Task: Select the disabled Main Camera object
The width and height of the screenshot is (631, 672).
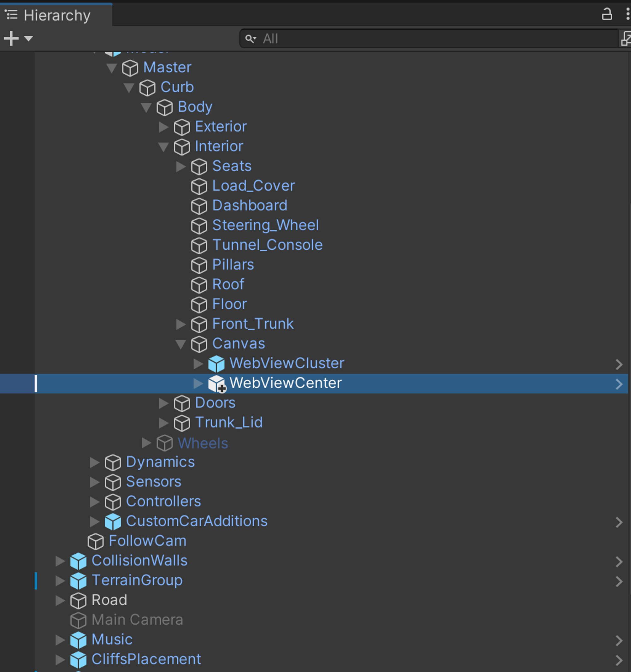Action: 137,620
